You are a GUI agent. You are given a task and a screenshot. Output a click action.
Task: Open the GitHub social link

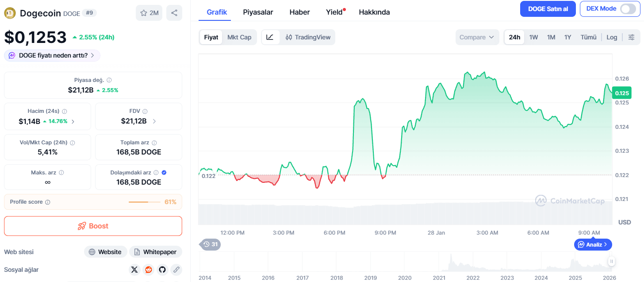pyautogui.click(x=162, y=270)
